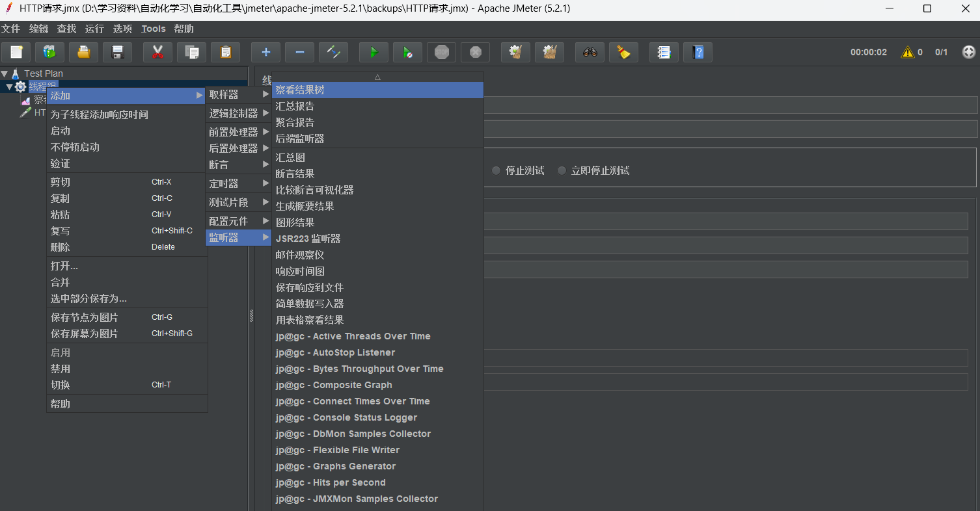Click the 0/1 thread count indicator
This screenshot has width=980, height=511.
(942, 52)
